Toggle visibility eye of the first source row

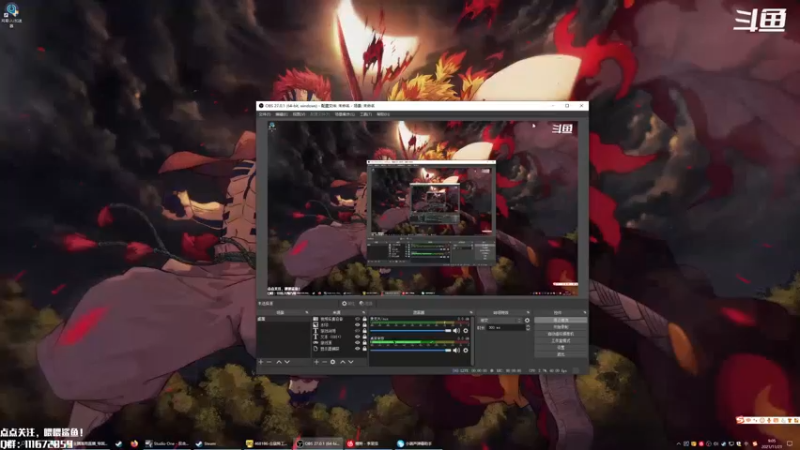point(357,319)
